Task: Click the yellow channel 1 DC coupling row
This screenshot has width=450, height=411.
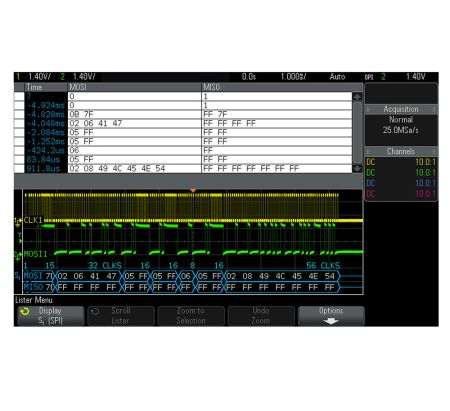Action: [401, 162]
